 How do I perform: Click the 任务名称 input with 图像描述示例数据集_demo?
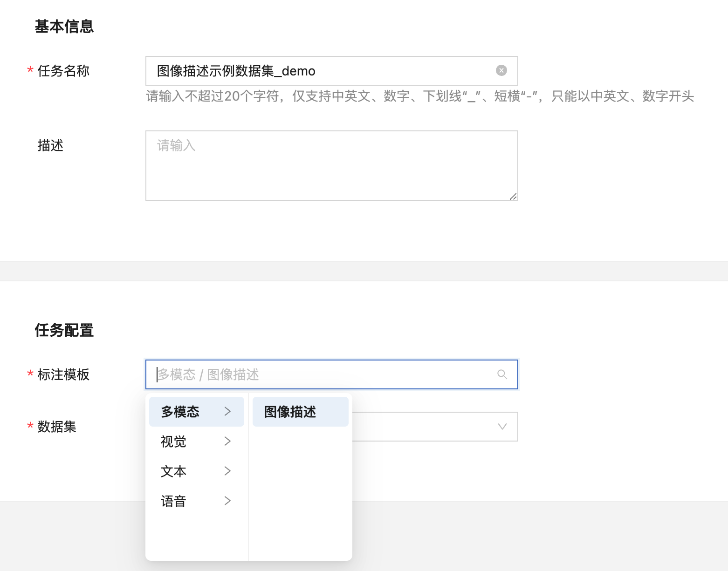331,71
